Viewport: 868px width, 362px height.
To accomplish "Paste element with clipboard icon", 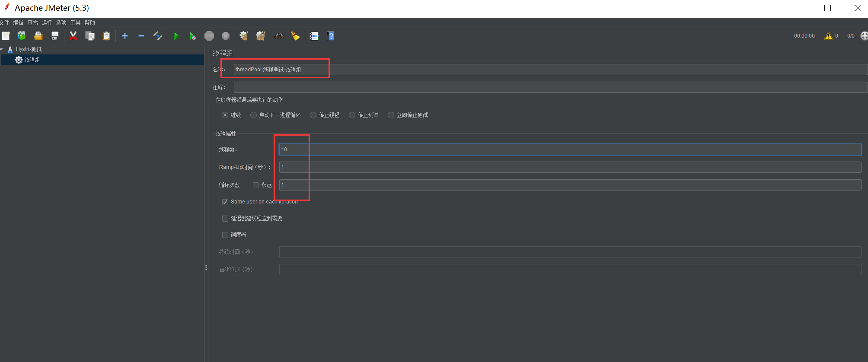I will pos(106,36).
